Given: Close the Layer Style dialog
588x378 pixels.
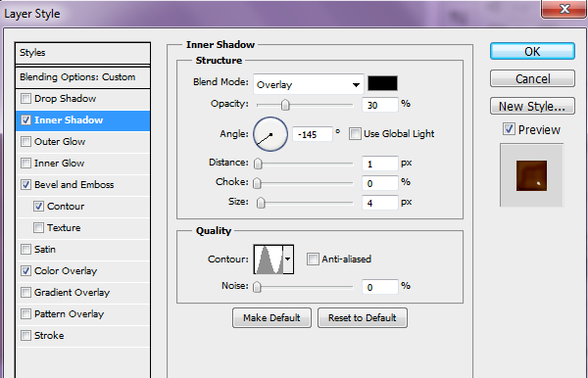Looking at the screenshot, I should click(x=564, y=8).
